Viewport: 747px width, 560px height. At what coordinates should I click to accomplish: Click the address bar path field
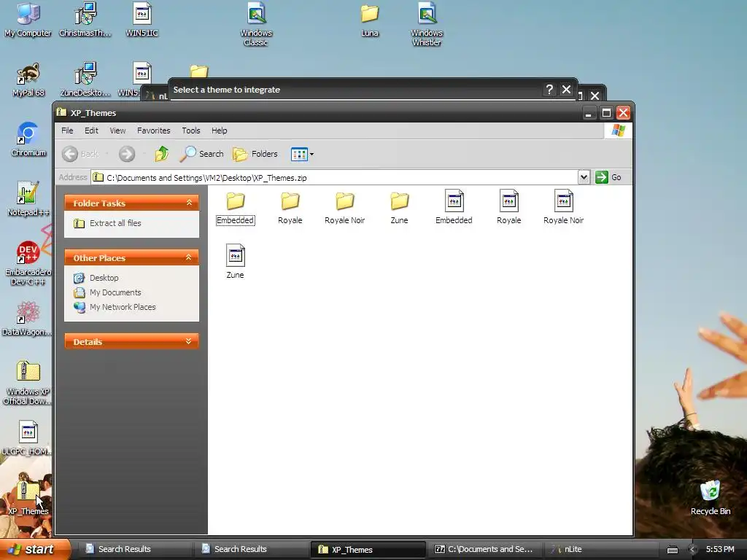[x=333, y=178]
